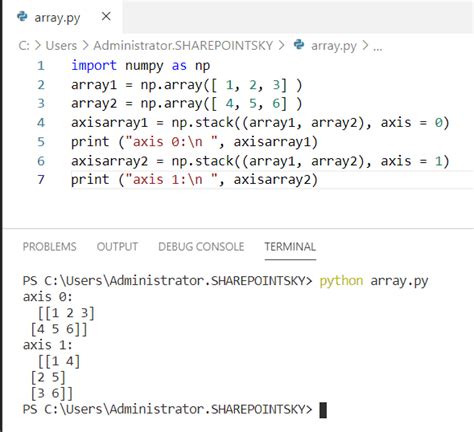Click line number 7 in gutter
The image size is (474, 432).
pyautogui.click(x=41, y=179)
